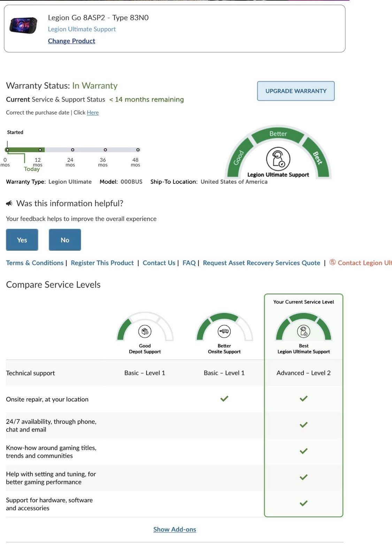Open the Terms & Conditions link
Image resolution: width=392 pixels, height=558 pixels.
point(35,263)
